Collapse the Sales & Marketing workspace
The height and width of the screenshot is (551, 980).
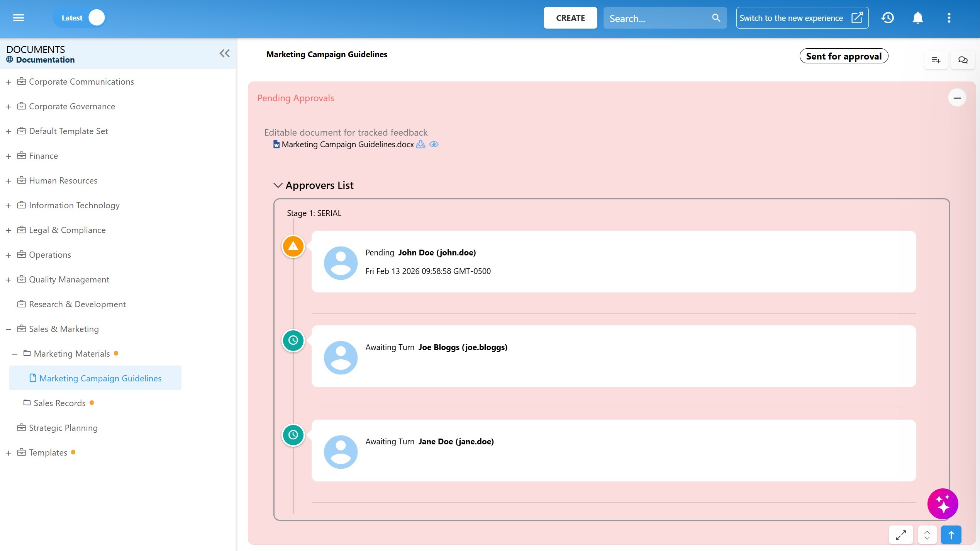[8, 329]
